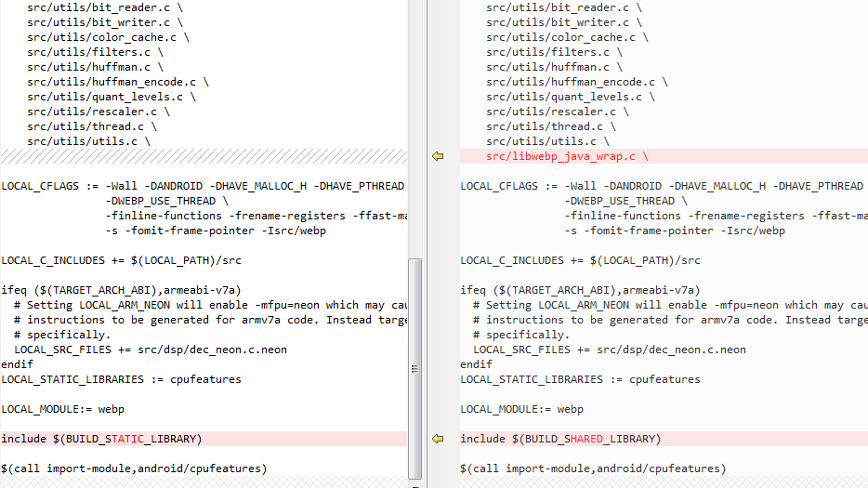The image size is (868, 488).
Task: Click src/utils/huffman_encode.c in the right pane
Action: coord(577,82)
